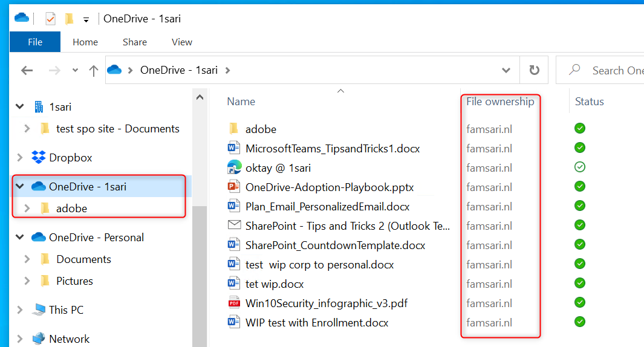Expand chevron after 'OneDrive - 1sari' breadcrumb

click(x=227, y=71)
